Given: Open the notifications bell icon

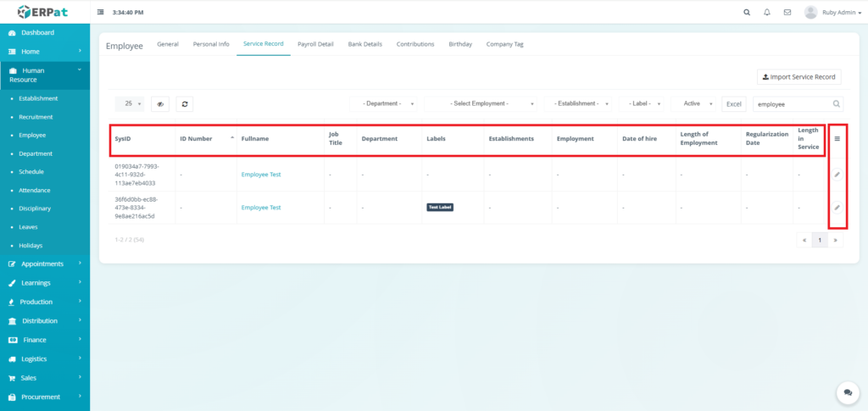Looking at the screenshot, I should pyautogui.click(x=767, y=13).
